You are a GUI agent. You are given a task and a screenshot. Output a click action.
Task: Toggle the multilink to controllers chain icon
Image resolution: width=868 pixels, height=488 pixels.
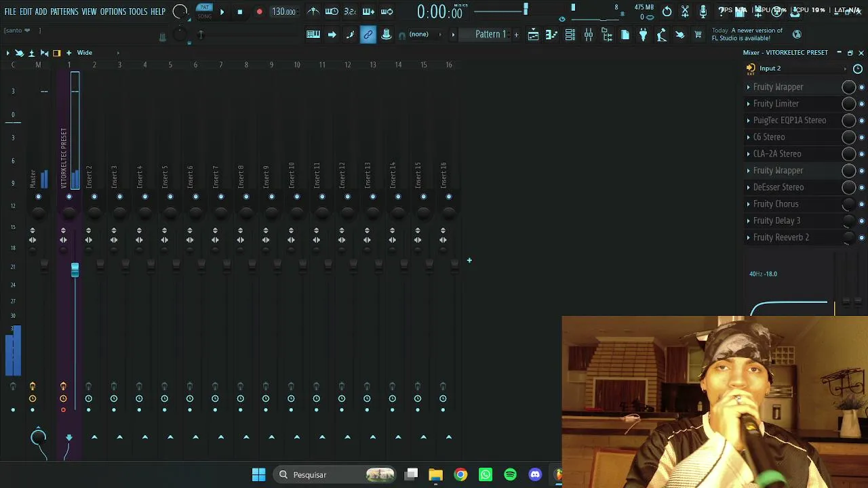[x=368, y=35]
